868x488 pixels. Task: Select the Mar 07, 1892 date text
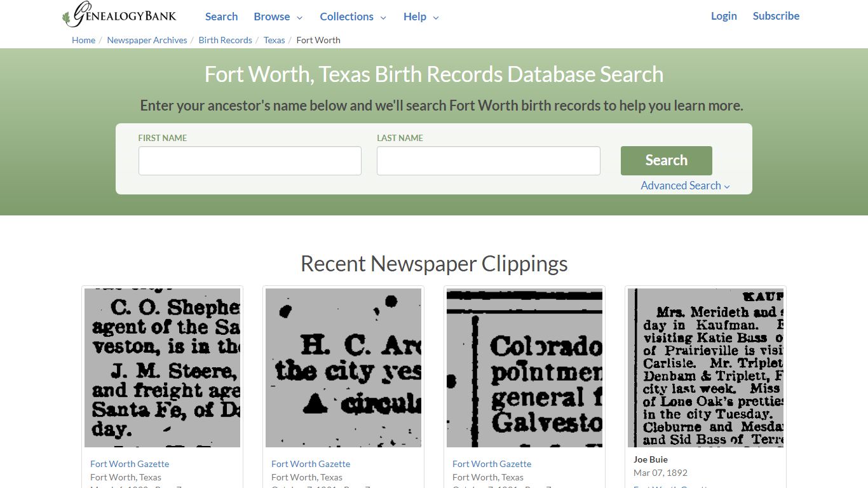coord(660,473)
